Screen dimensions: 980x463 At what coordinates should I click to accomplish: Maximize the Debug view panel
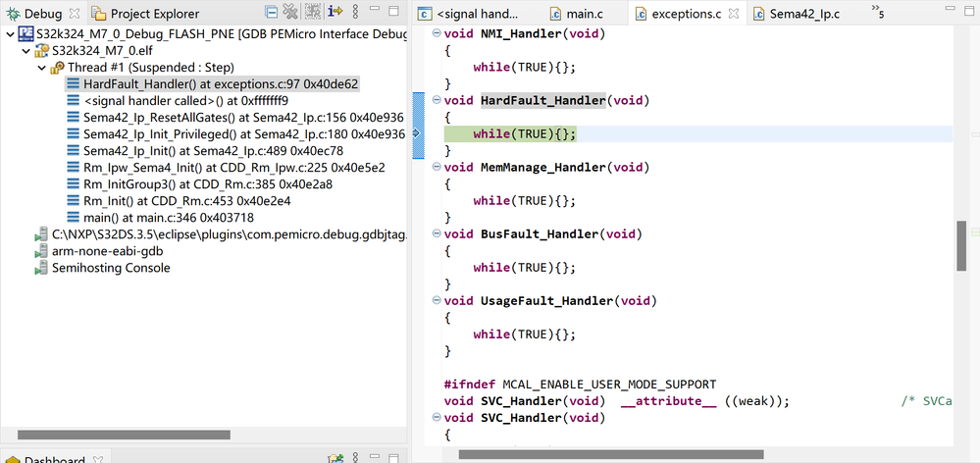coord(393,11)
